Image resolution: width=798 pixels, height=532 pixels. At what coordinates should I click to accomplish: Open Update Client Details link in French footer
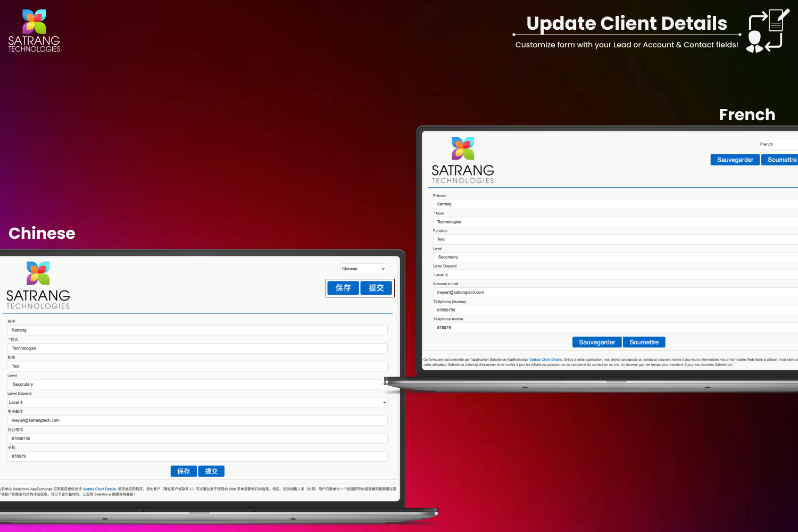click(x=546, y=360)
